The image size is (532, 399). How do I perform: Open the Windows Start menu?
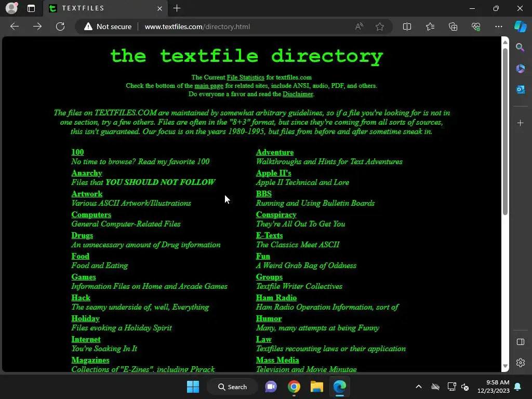point(193,387)
